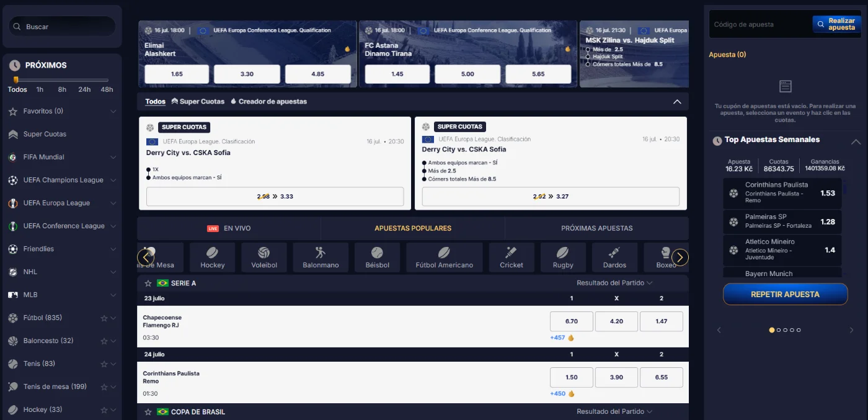Toggle favorite star for Hockey (33)
The height and width of the screenshot is (420, 868).
(104, 410)
